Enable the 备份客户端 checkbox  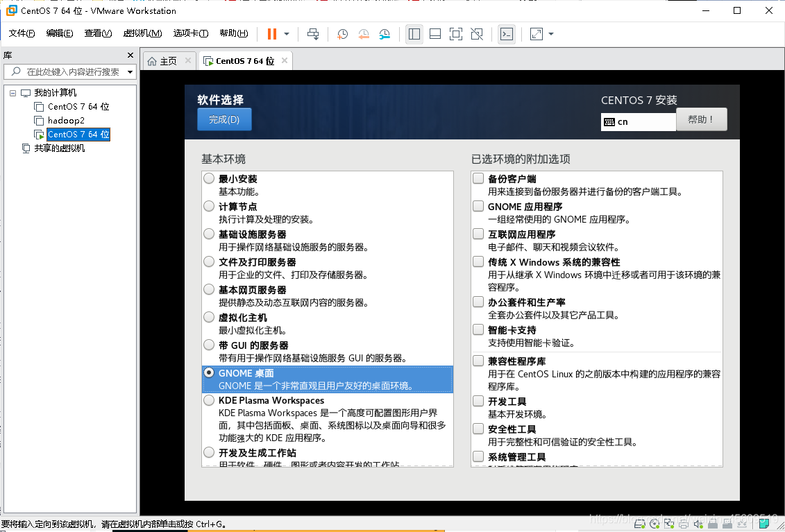[479, 178]
